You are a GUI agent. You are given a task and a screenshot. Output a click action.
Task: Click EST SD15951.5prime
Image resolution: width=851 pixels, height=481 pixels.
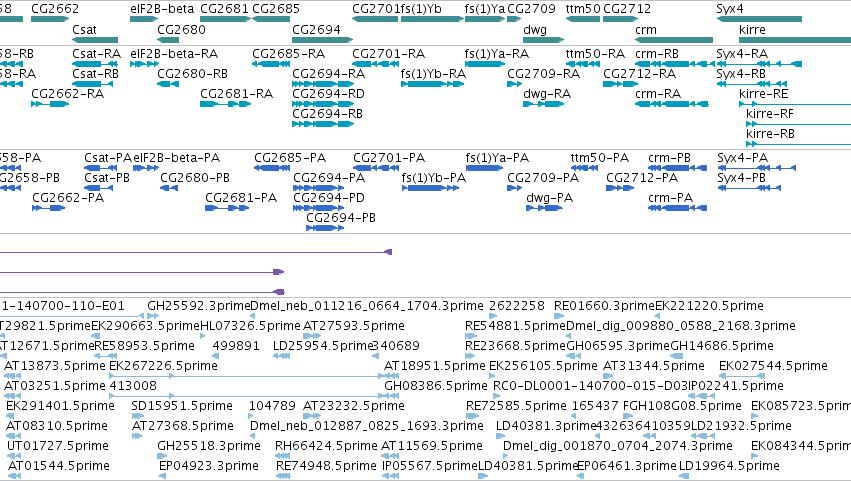(137, 416)
